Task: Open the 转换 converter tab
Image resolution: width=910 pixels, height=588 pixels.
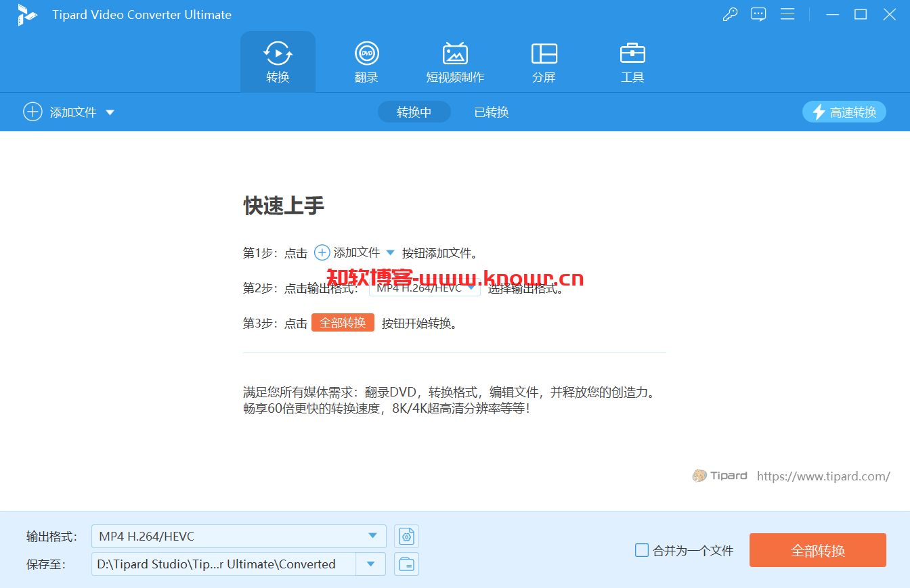Action: coord(278,62)
